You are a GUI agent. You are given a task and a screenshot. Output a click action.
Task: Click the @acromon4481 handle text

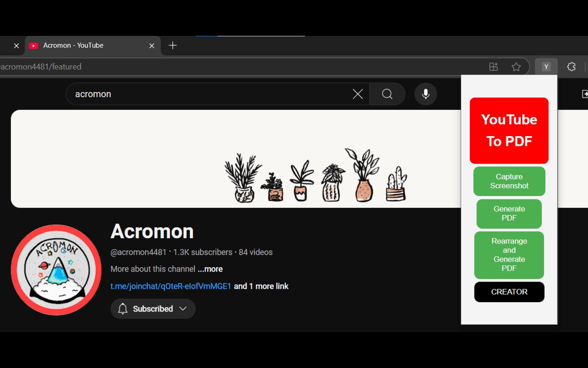coord(138,252)
